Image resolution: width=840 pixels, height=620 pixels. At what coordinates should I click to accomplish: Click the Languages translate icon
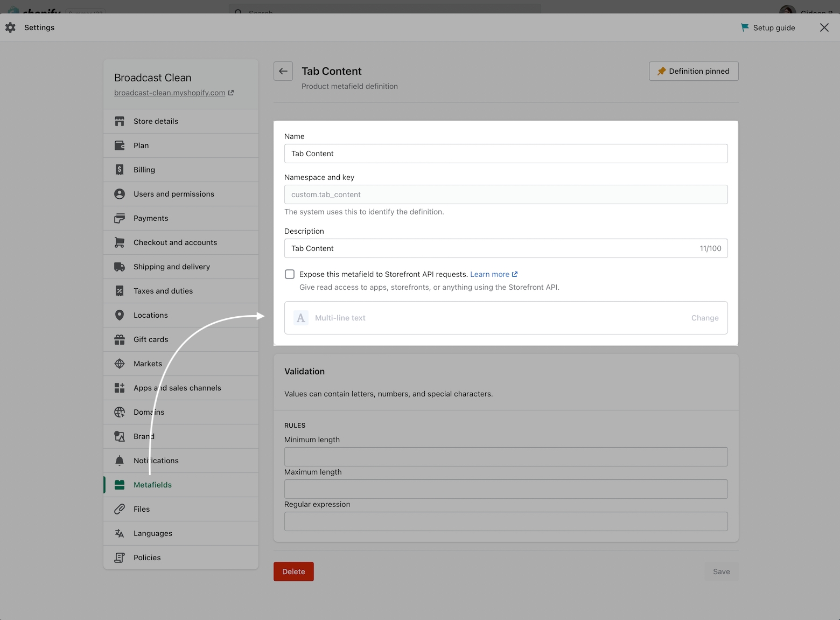[120, 533]
